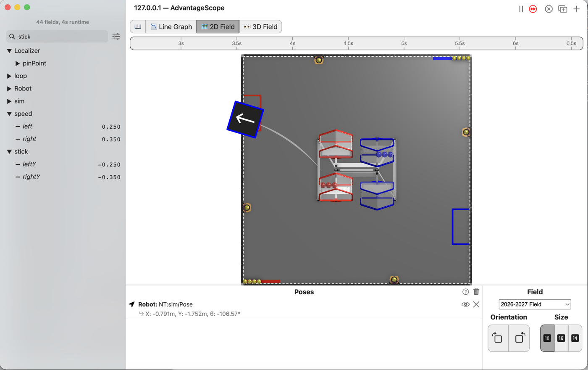Remove the Robot pose with X
Viewport: 588px width, 370px height.
(476, 304)
